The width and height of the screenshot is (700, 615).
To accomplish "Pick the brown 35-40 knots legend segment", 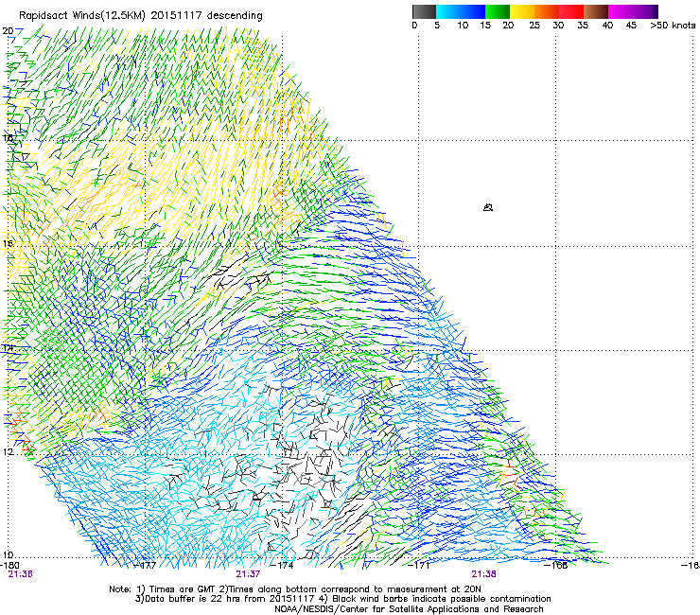I will 596,11.
